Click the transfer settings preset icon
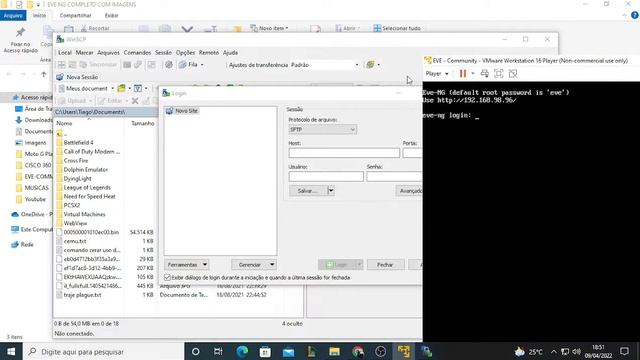This screenshot has height=360, width=640. point(370,64)
